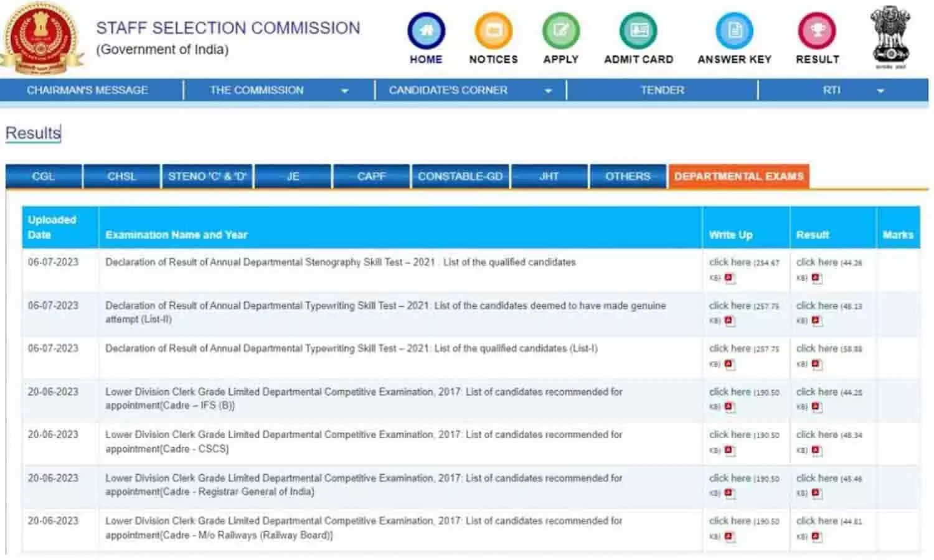The height and width of the screenshot is (560, 934).
Task: Click write up link for Railway Board cadre
Action: pyautogui.click(x=729, y=521)
